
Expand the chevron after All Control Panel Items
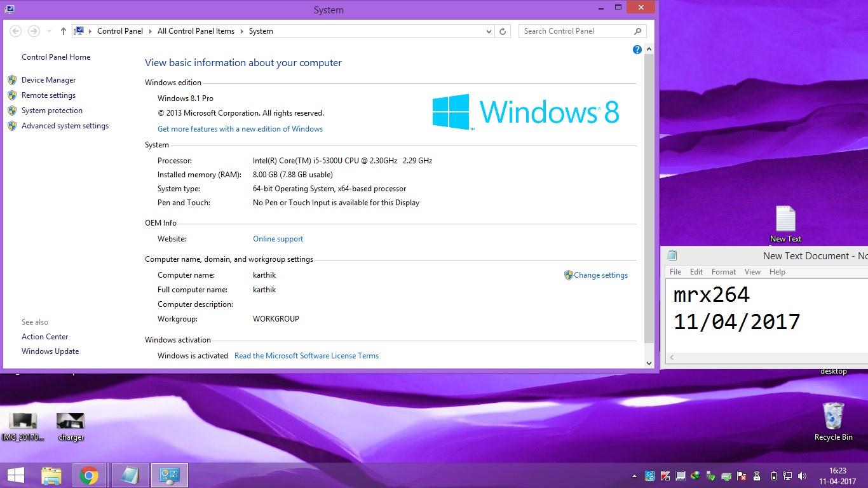(242, 31)
